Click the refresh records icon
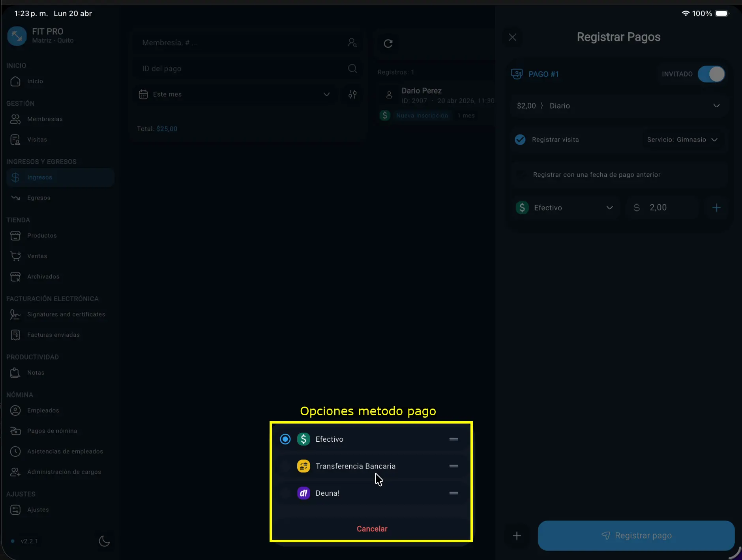 pos(388,43)
